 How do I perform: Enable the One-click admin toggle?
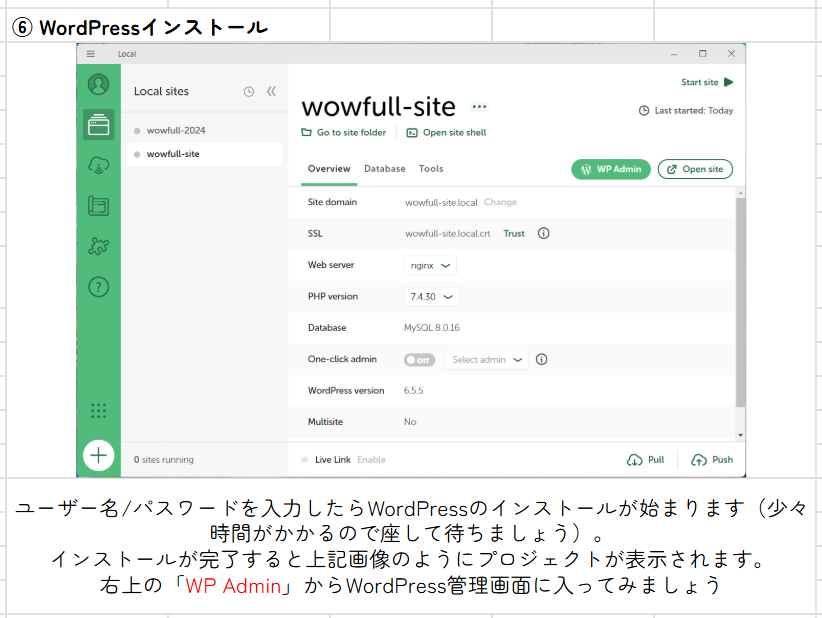point(419,359)
